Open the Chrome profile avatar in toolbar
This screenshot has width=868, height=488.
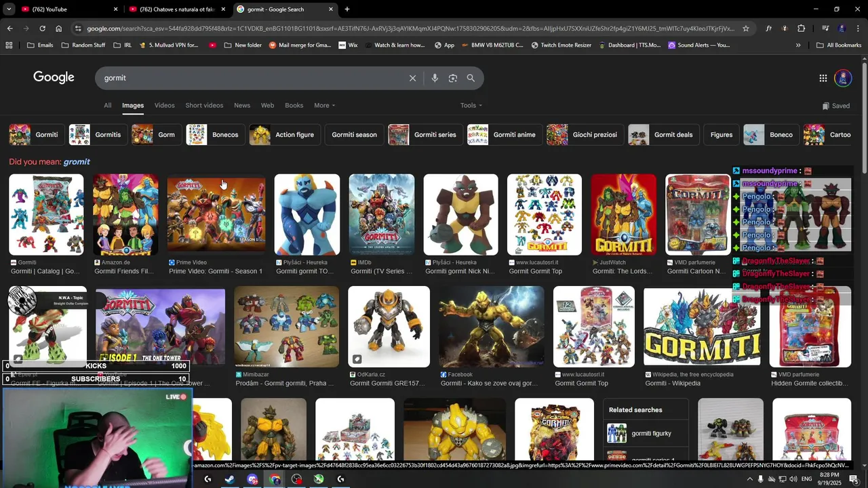(842, 28)
